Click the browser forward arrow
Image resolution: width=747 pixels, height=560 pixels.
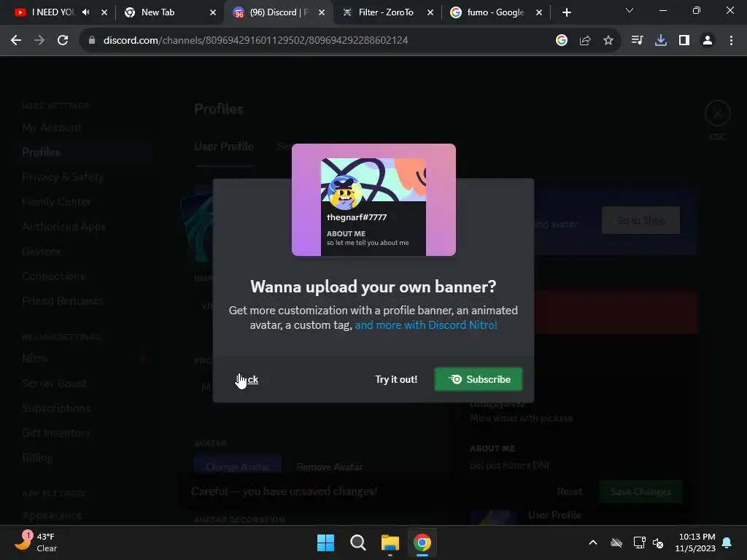tap(39, 41)
